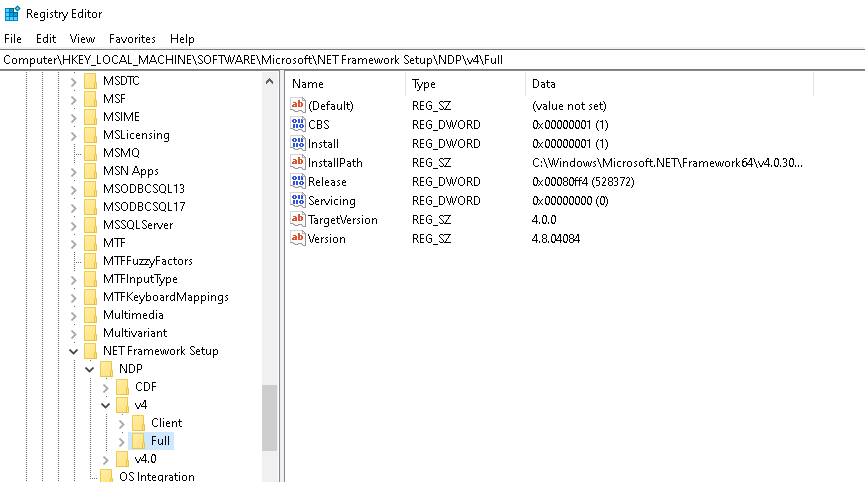Select the Multivariant folder icon

[x=90, y=333]
